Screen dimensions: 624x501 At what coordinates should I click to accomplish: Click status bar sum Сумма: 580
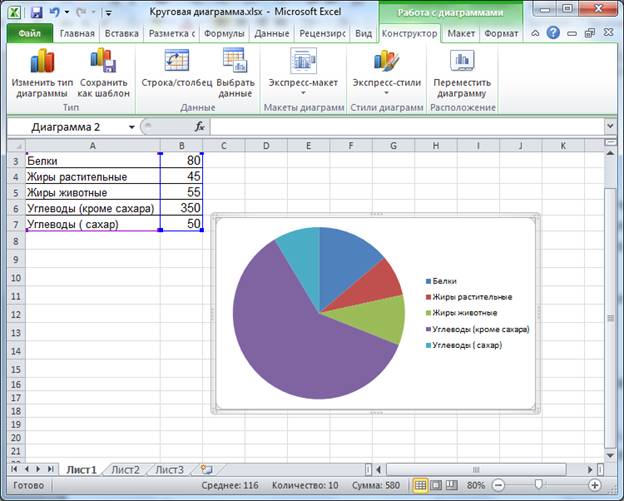[376, 485]
